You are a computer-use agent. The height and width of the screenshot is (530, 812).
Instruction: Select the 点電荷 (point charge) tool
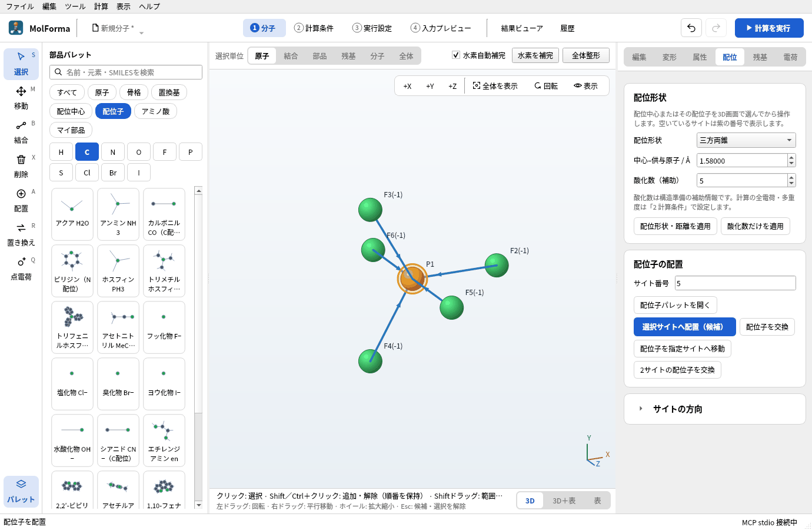[x=21, y=269]
